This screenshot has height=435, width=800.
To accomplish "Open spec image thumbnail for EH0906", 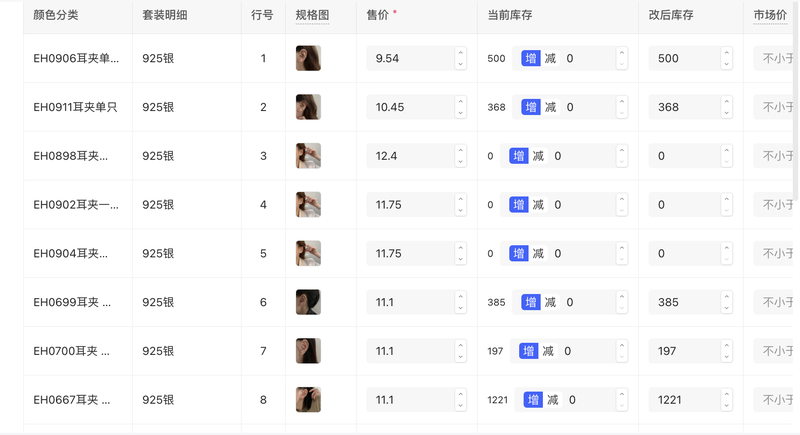I will pyautogui.click(x=308, y=58).
